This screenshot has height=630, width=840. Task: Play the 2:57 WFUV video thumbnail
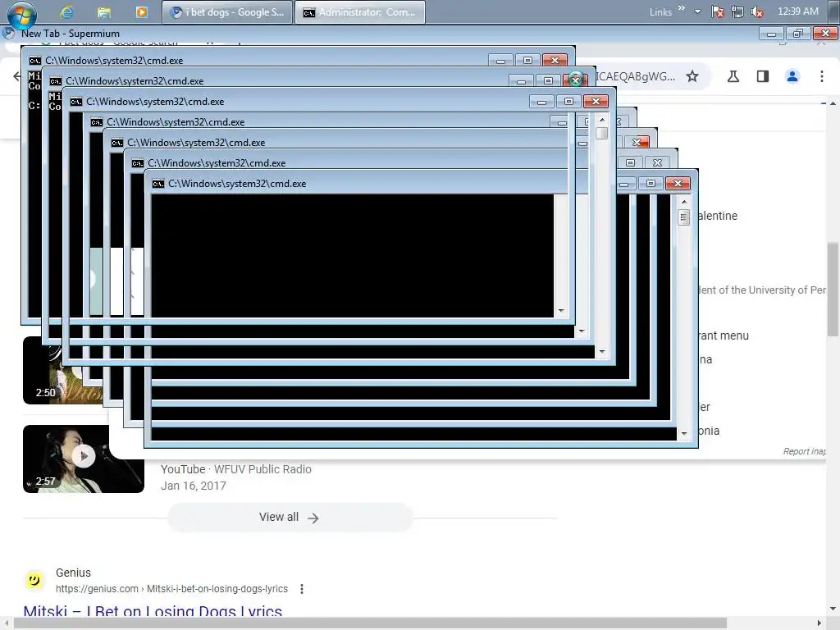tap(84, 459)
